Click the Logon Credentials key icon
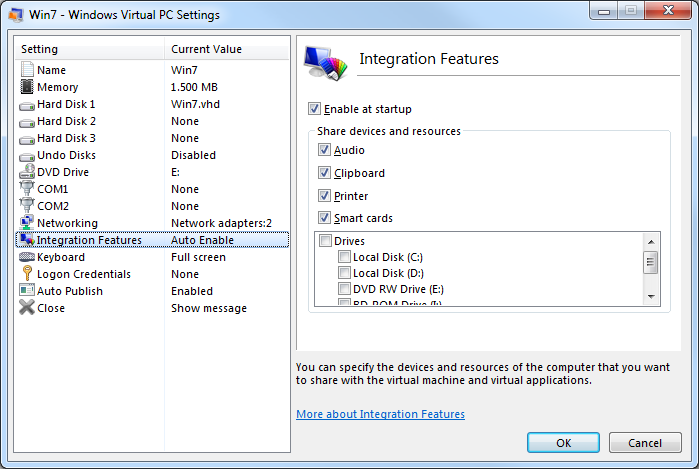The image size is (699, 469). pos(27,273)
